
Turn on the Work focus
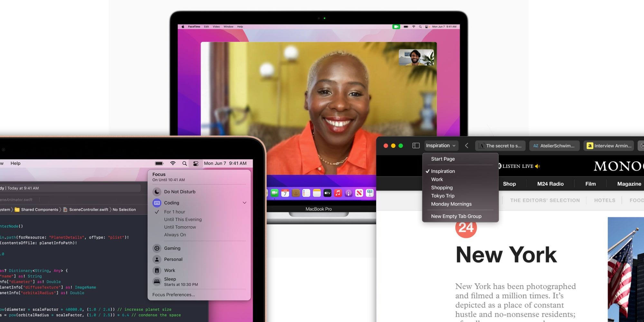point(170,270)
